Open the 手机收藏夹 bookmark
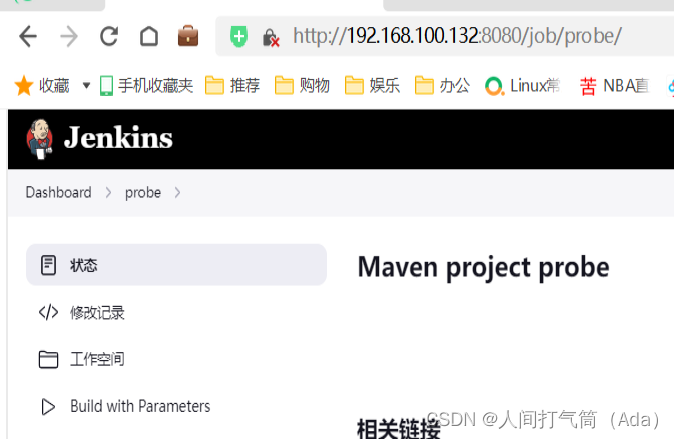The height and width of the screenshot is (439, 674). pos(146,86)
